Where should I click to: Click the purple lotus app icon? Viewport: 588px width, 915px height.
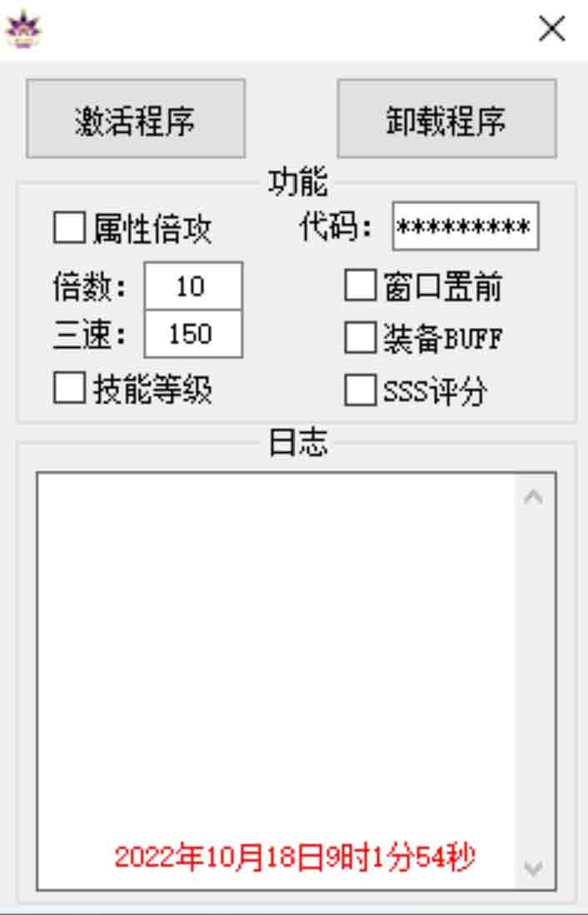point(23,29)
